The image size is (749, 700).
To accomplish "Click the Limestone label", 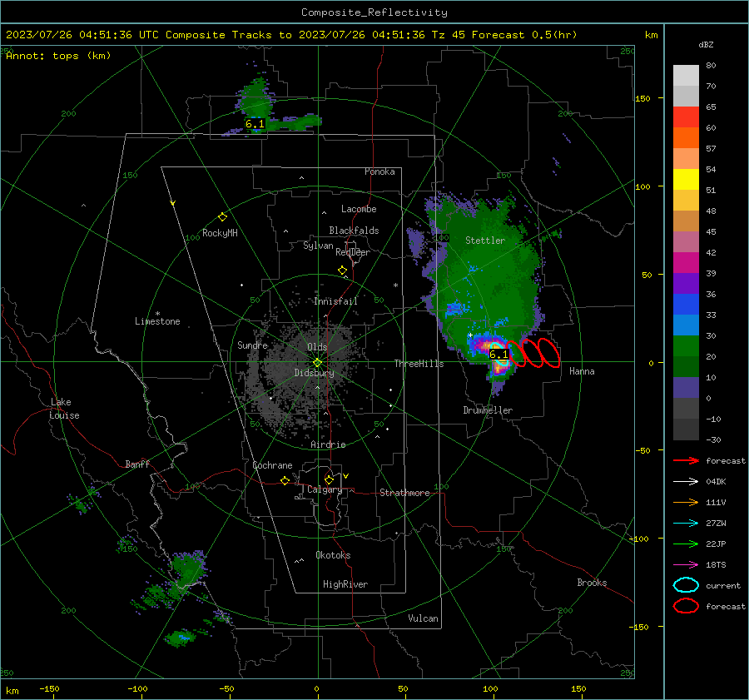I will (157, 321).
